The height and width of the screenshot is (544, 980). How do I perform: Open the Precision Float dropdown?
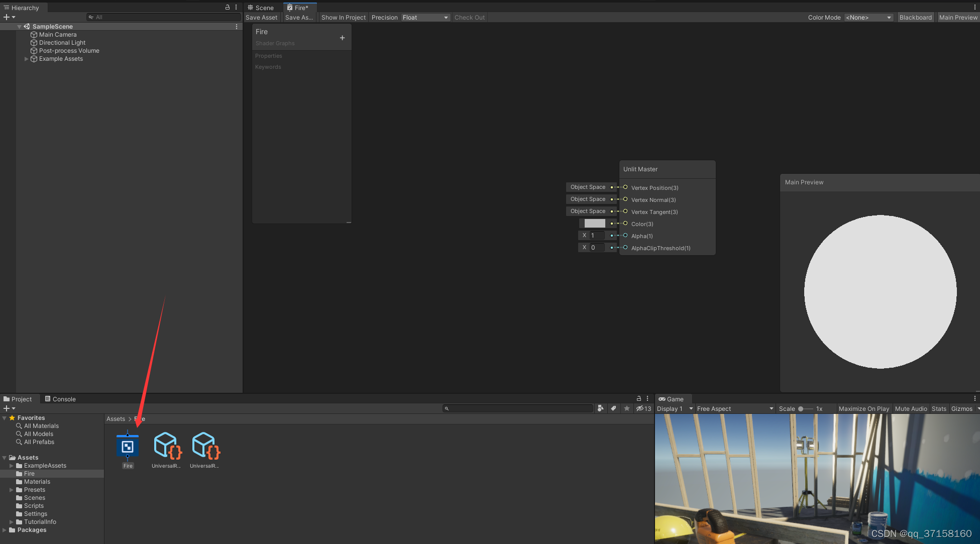tap(425, 17)
